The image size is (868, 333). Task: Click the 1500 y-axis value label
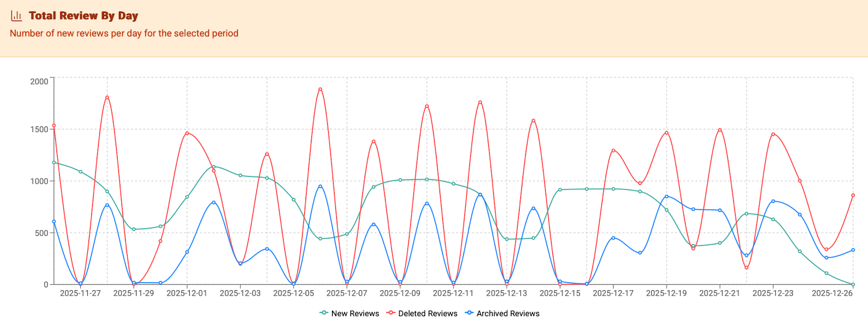click(39, 130)
